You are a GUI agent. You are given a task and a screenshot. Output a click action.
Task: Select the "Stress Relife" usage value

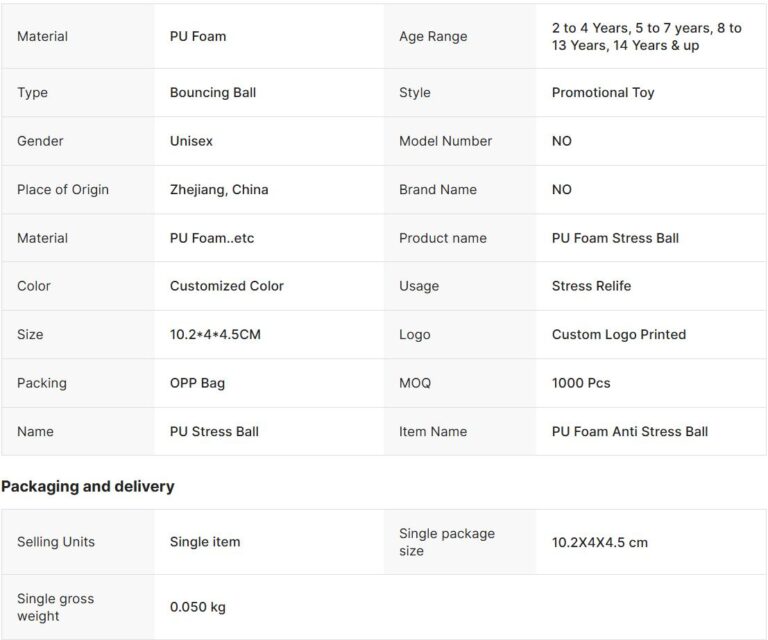pos(591,286)
